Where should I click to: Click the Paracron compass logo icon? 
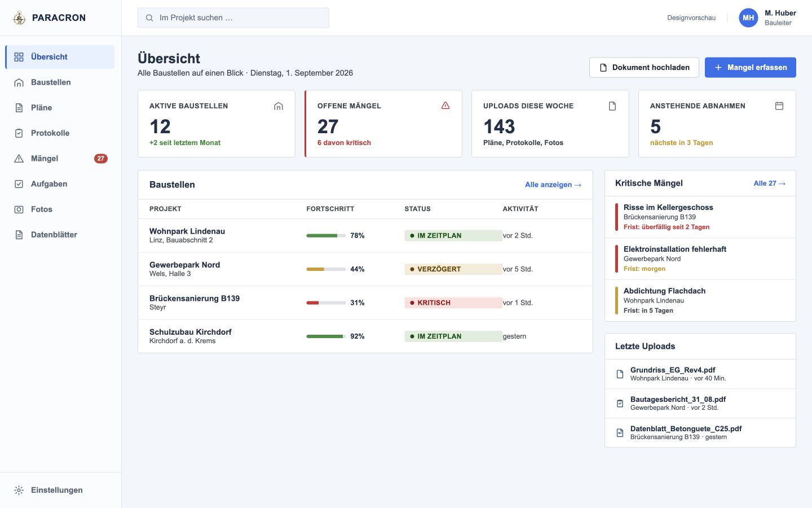point(19,18)
